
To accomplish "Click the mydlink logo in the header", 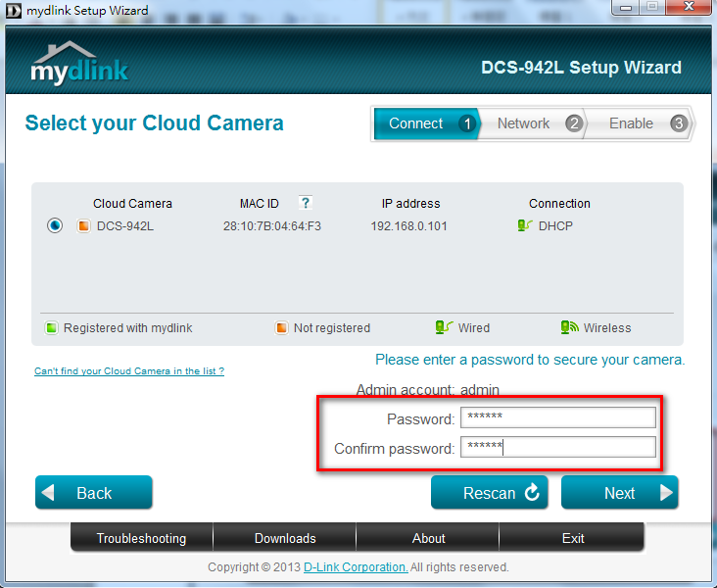I will pos(79,66).
